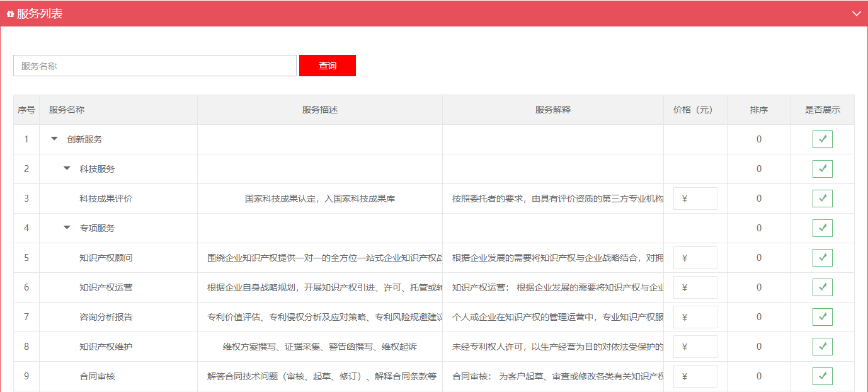Click the price field for 知识产权维护
Screen dimensions: 868x392
pyautogui.click(x=695, y=347)
